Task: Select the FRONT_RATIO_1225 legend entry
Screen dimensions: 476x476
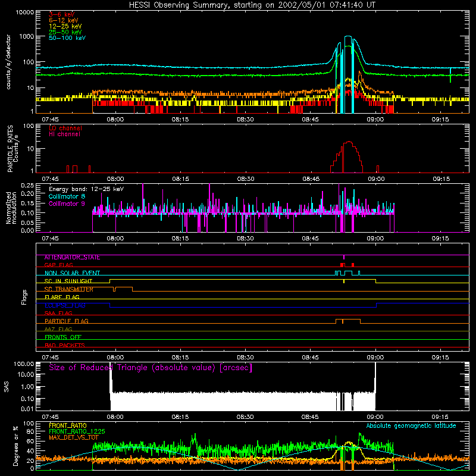Action: tap(77, 431)
